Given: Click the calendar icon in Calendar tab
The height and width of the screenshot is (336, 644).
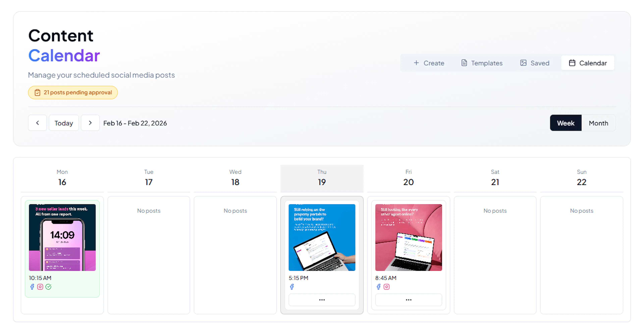Looking at the screenshot, I should pyautogui.click(x=572, y=63).
